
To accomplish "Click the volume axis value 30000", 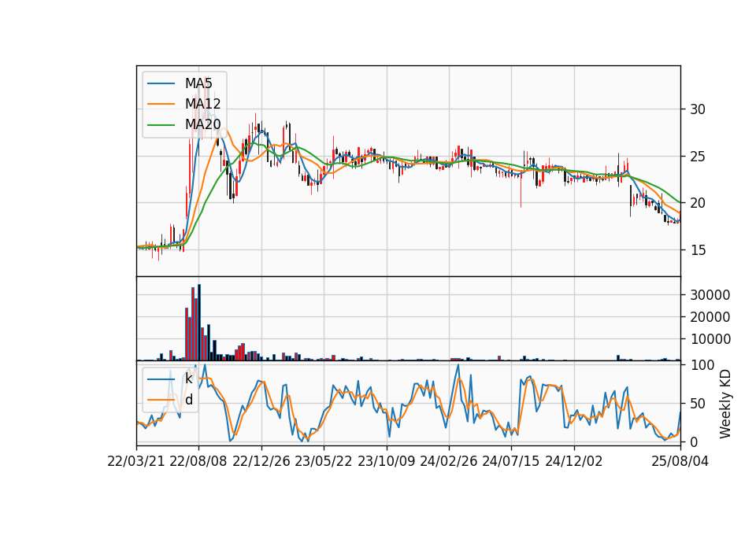I will 710,295.
